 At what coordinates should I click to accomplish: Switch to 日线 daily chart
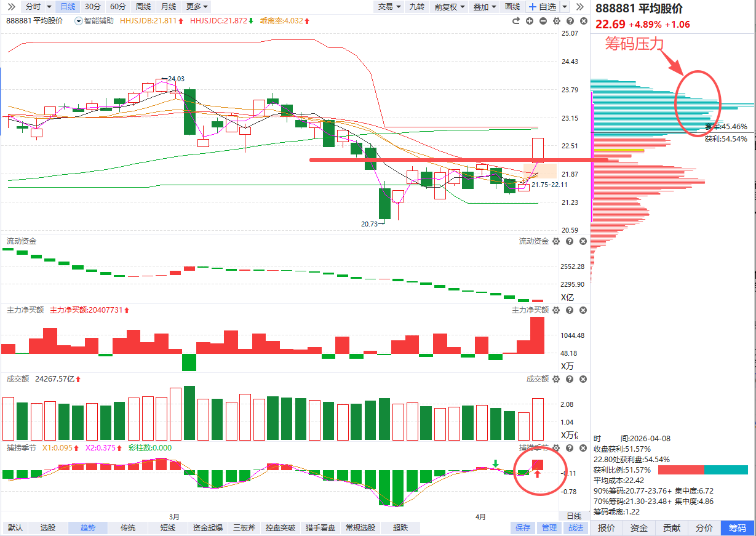coord(67,7)
